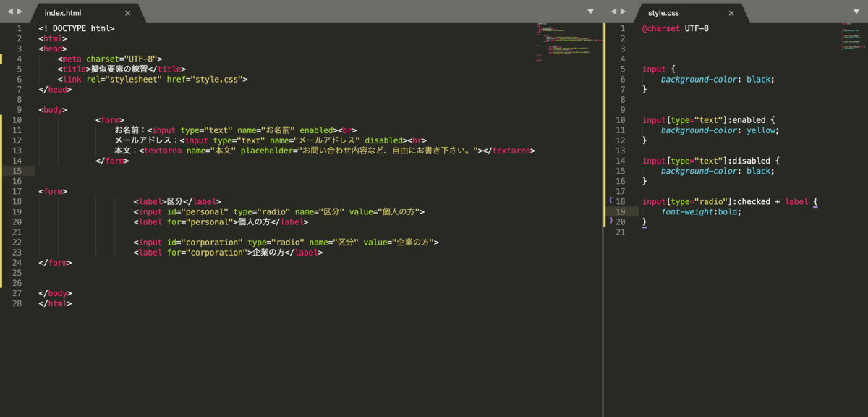Image resolution: width=868 pixels, height=417 pixels.
Task: Click line number 15 in index.html gutter
Action: point(18,171)
